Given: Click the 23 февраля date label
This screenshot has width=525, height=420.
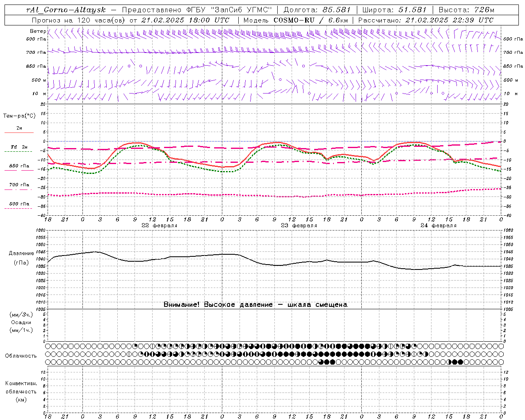Looking at the screenshot, I should tap(299, 226).
